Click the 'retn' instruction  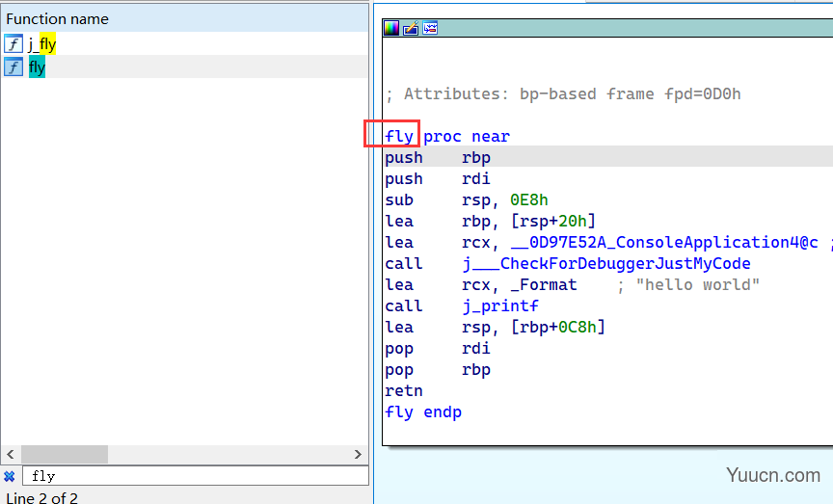tap(404, 391)
